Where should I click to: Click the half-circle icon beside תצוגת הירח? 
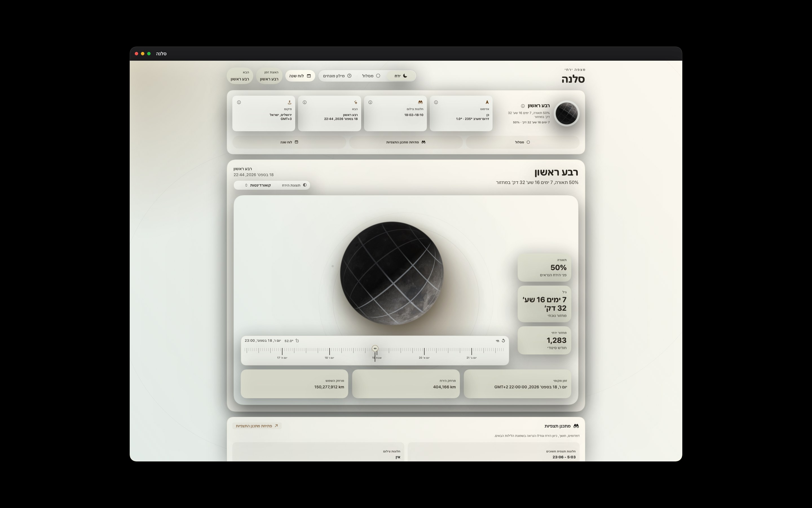[x=305, y=185]
